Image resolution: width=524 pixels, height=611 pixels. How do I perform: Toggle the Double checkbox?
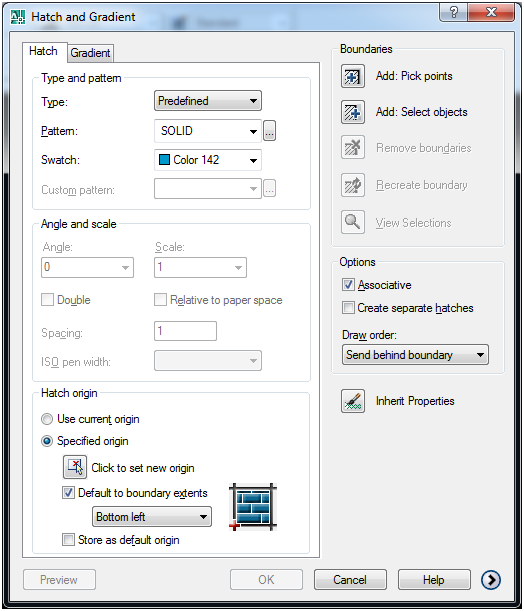[x=47, y=300]
